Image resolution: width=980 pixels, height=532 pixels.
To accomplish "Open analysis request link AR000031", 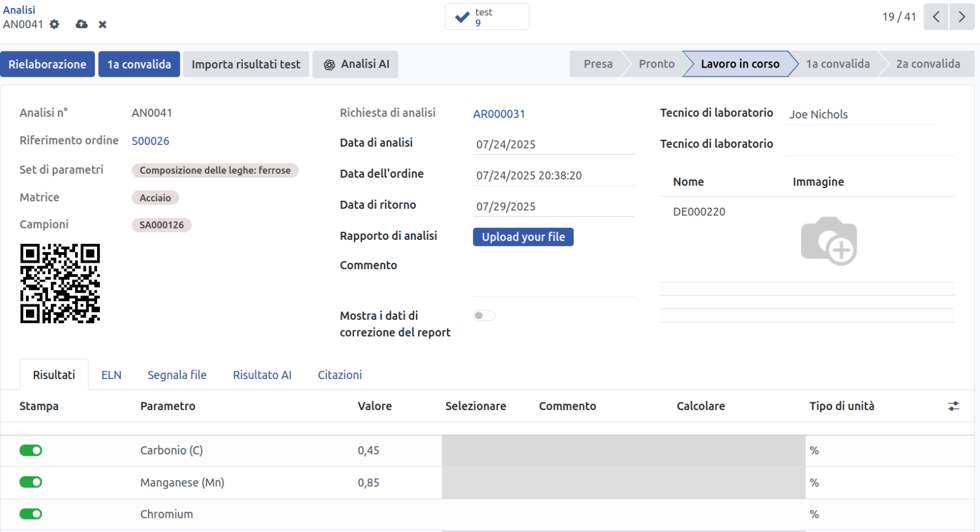I will (x=499, y=114).
